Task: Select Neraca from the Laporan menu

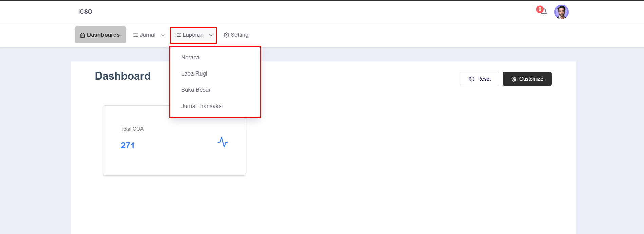Action: 190,58
